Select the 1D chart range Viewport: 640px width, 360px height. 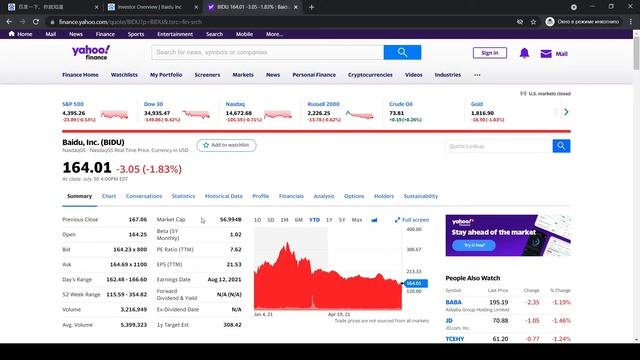[258, 220]
